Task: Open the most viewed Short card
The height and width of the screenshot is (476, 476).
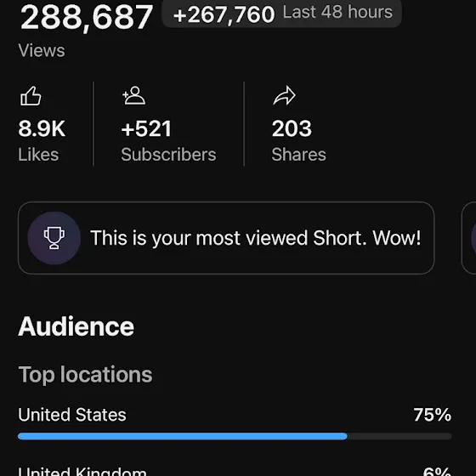Action: 226,238
